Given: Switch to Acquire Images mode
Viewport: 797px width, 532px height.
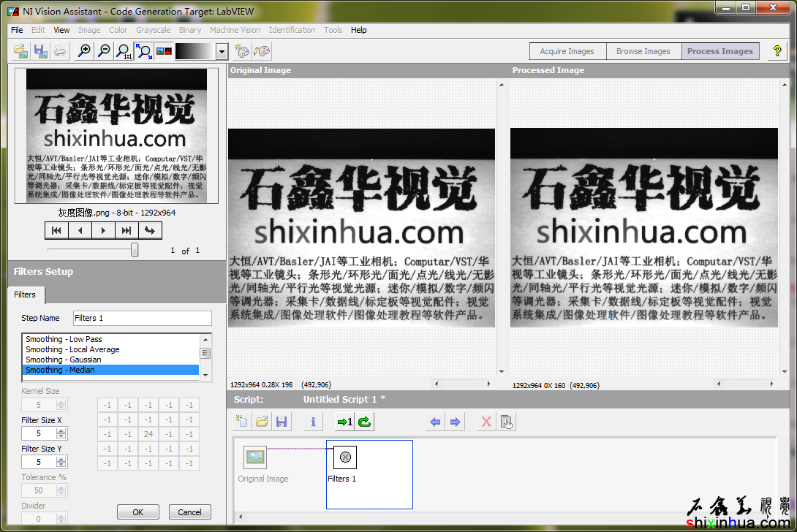Looking at the screenshot, I should [567, 51].
